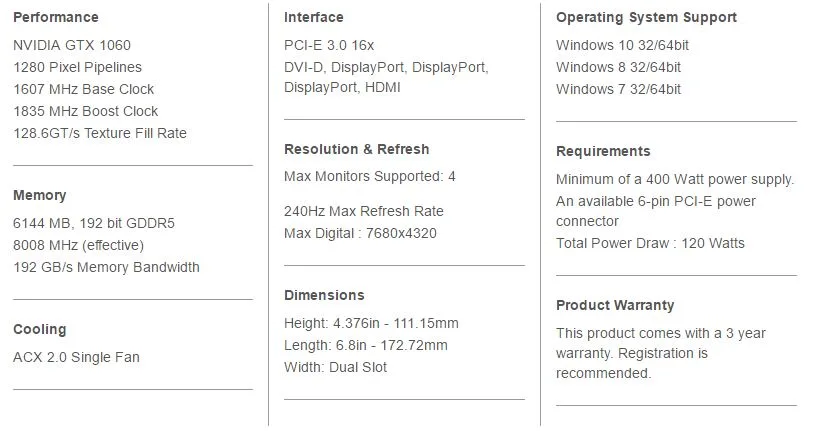The width and height of the screenshot is (814, 431).
Task: Click the Total Power Draw line
Action: coord(650,243)
